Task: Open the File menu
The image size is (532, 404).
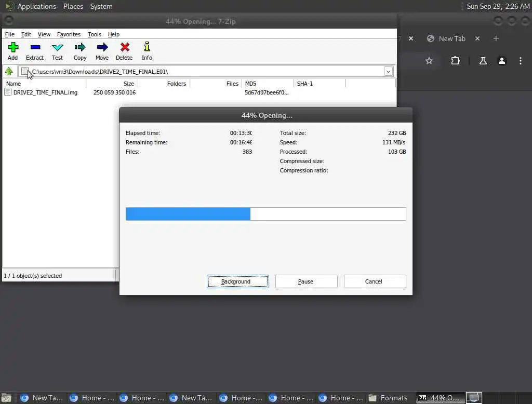Action: point(10,34)
